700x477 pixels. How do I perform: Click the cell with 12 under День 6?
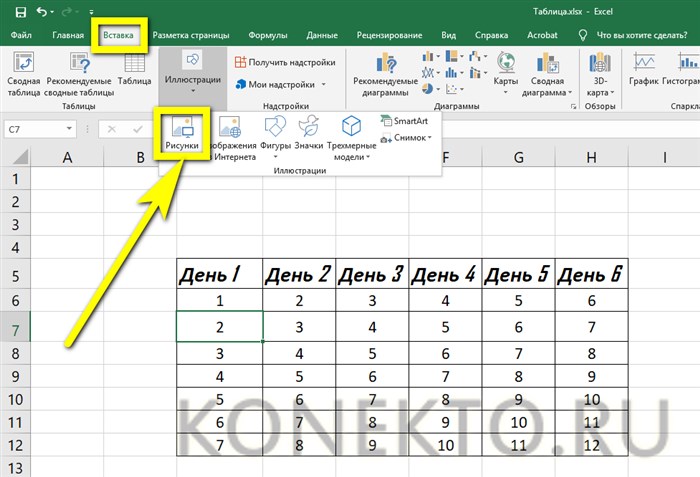pyautogui.click(x=592, y=445)
